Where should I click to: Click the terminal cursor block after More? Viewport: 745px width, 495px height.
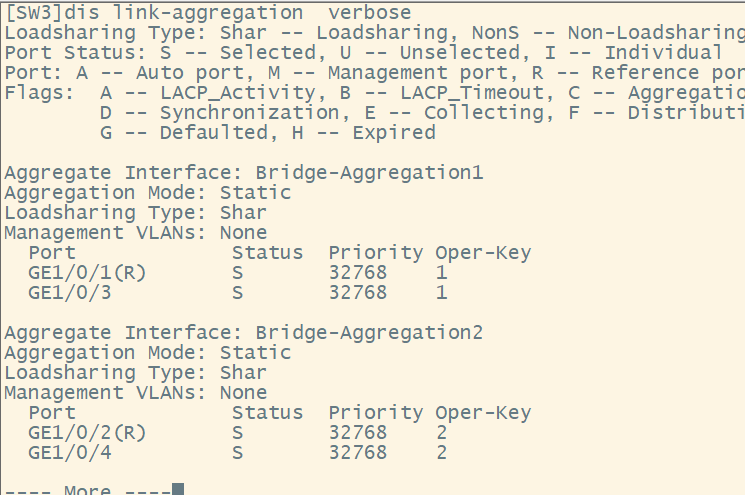point(177,490)
